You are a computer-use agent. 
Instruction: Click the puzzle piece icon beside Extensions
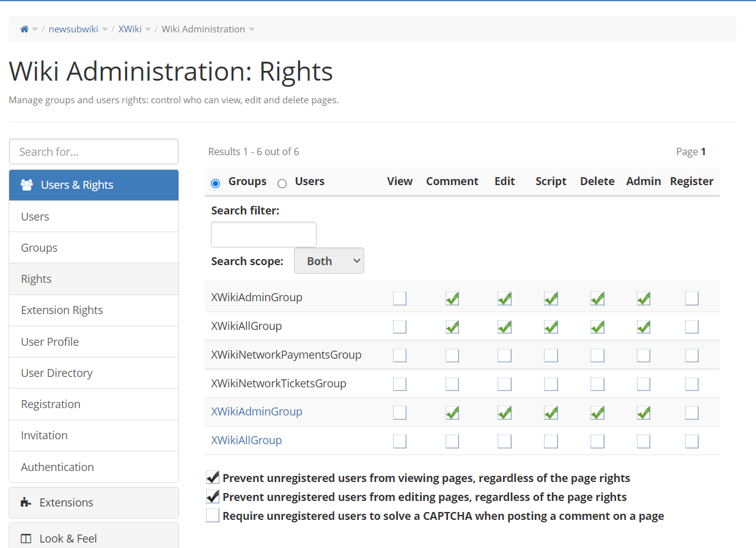click(x=26, y=502)
